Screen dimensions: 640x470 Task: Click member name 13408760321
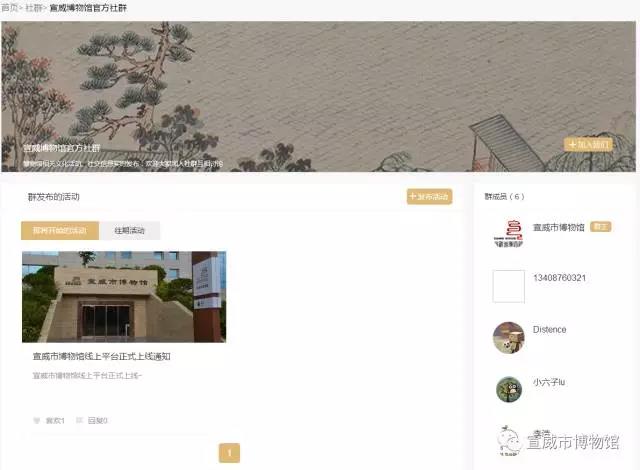[559, 278]
